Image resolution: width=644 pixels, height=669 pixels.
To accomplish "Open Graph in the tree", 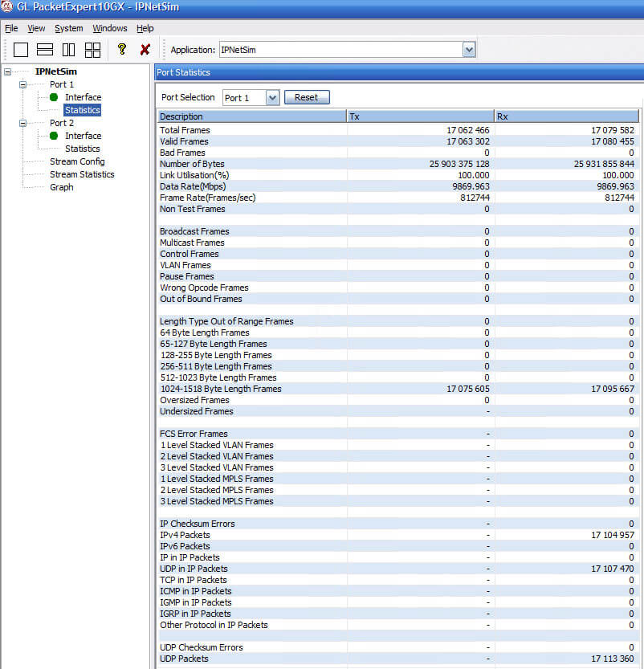I will pos(61,187).
